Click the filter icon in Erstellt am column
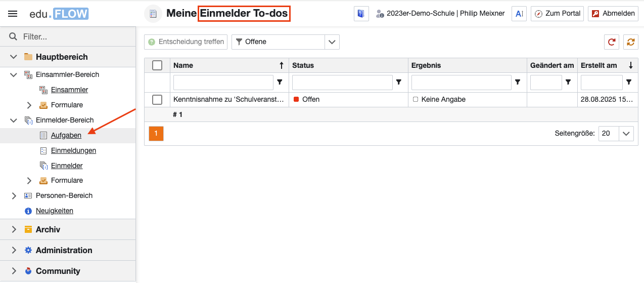This screenshot has height=283, width=644. tap(629, 82)
